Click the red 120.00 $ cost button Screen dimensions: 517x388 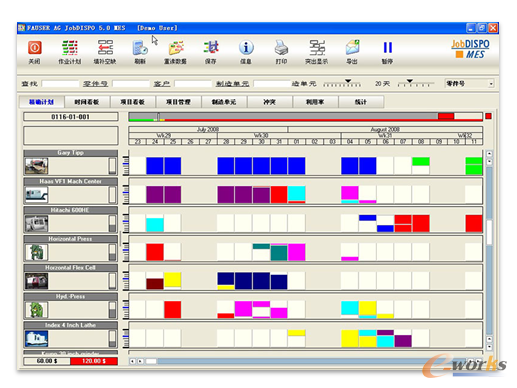(x=94, y=361)
